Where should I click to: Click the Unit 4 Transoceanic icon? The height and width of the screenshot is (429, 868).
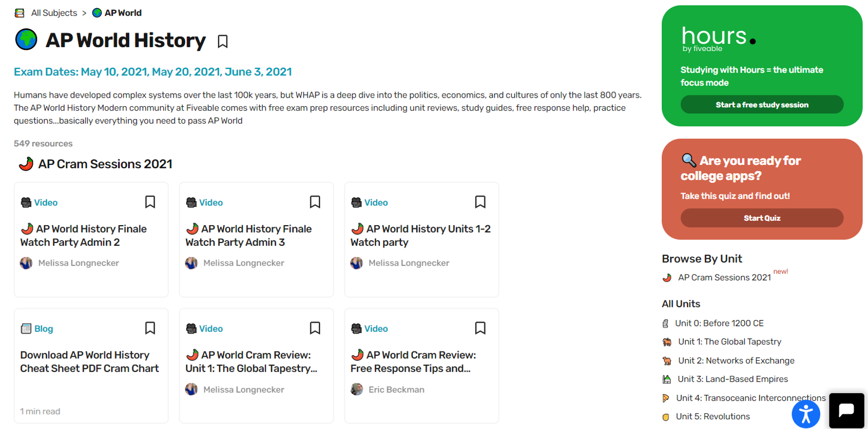[x=666, y=399]
